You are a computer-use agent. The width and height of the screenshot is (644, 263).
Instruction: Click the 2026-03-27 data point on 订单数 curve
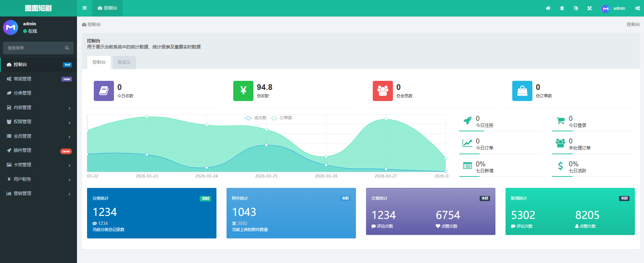(x=386, y=119)
